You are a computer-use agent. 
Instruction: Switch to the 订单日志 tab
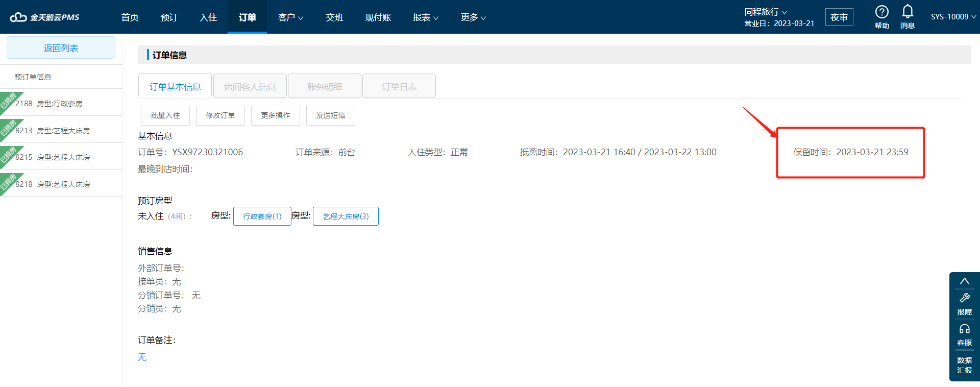coord(399,86)
